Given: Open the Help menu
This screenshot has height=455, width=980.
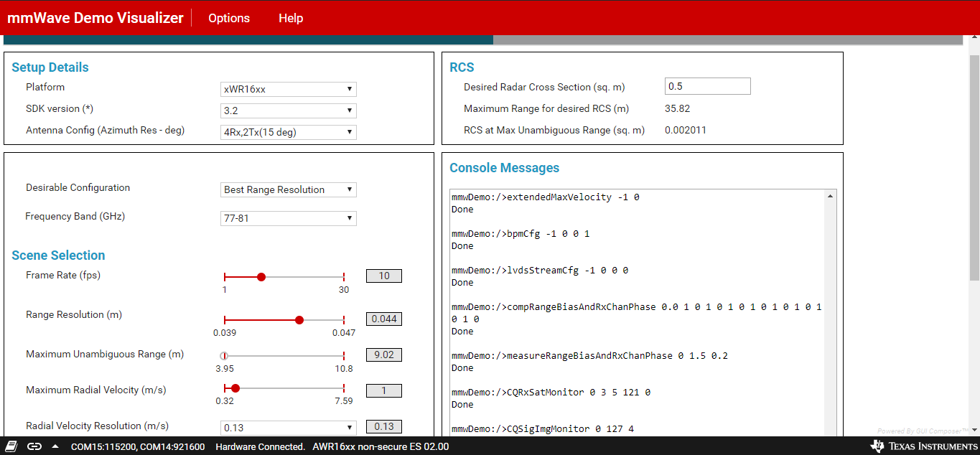Looking at the screenshot, I should pos(291,18).
